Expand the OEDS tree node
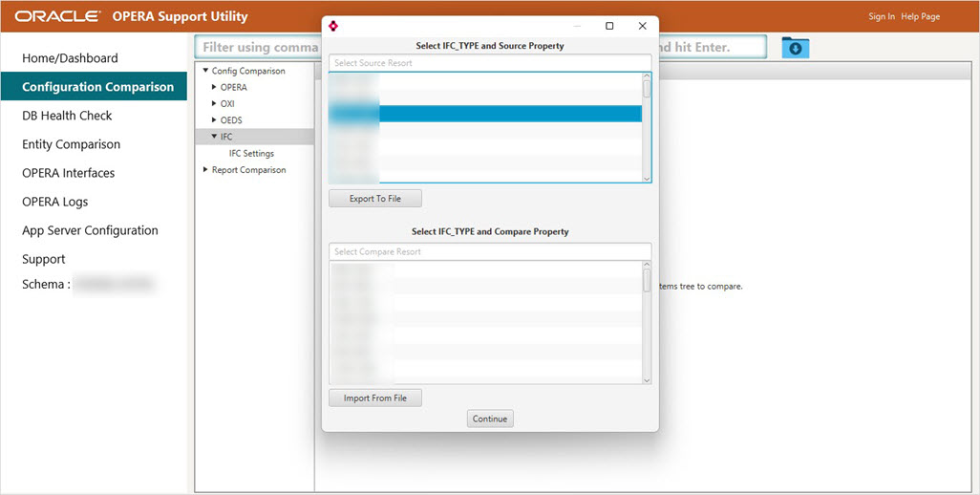980x495 pixels. point(214,120)
